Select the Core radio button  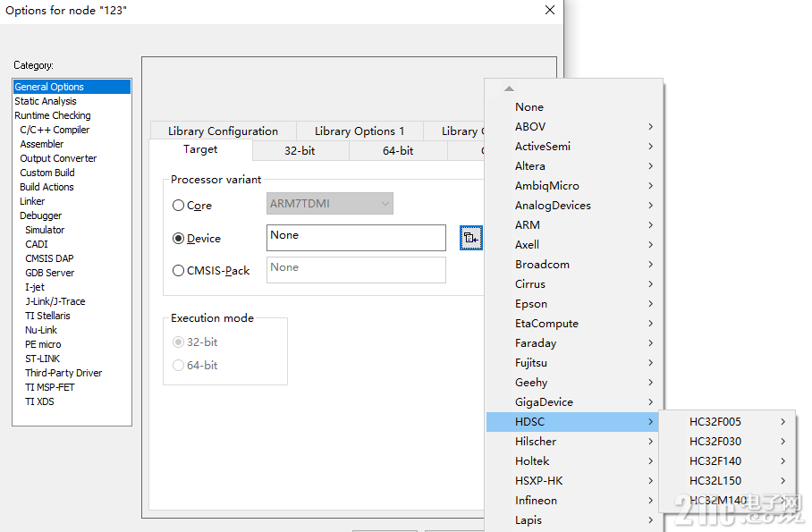point(178,205)
